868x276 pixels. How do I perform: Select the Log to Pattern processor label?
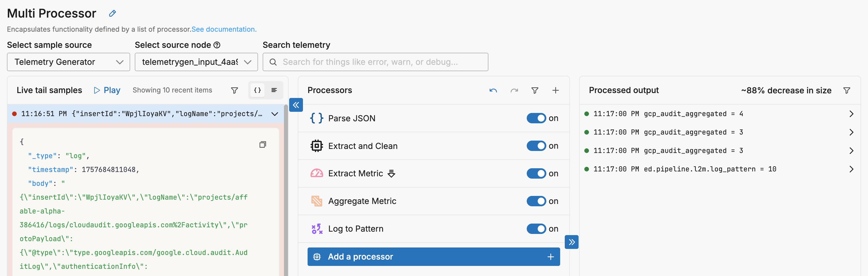356,229
